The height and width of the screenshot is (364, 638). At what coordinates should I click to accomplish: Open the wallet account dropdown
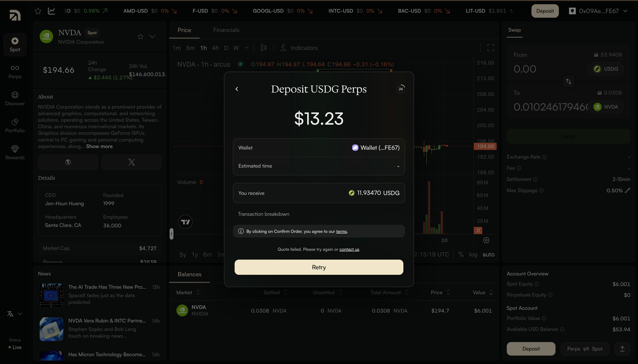point(599,11)
